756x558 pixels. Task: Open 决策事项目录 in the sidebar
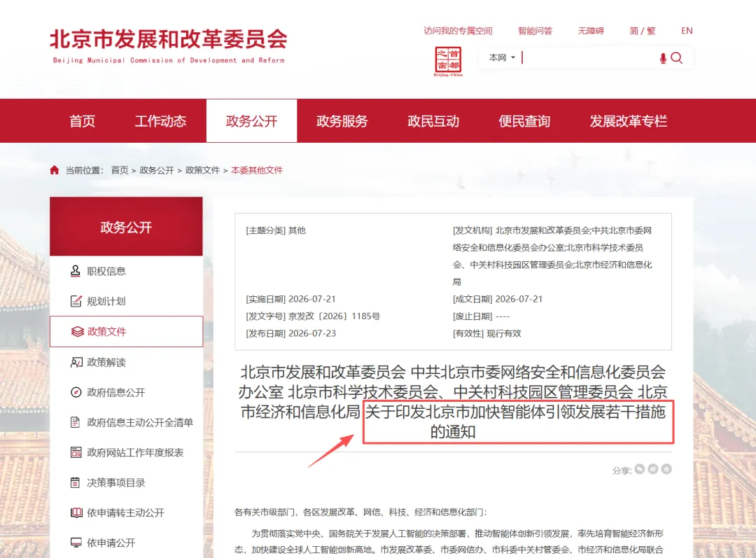(x=115, y=483)
